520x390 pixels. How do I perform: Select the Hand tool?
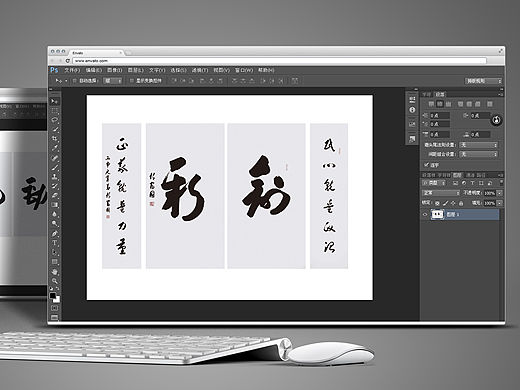pyautogui.click(x=54, y=272)
